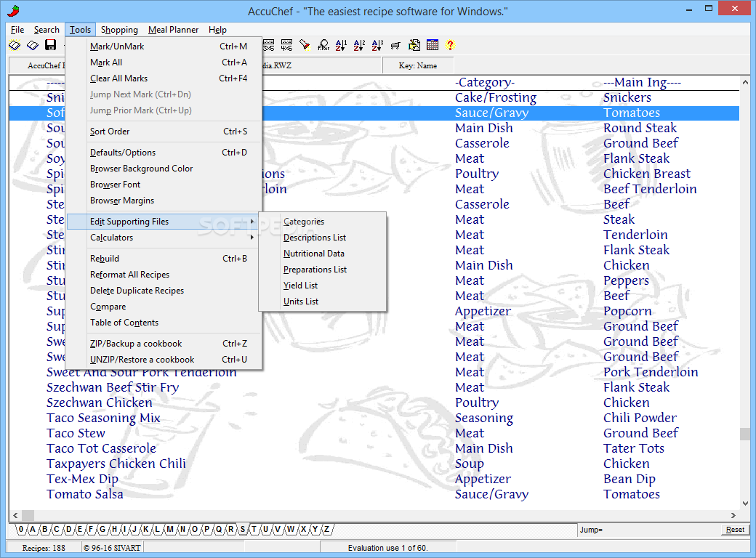The width and height of the screenshot is (756, 558).
Task: Choose Mark All menu item
Action: coord(164,62)
